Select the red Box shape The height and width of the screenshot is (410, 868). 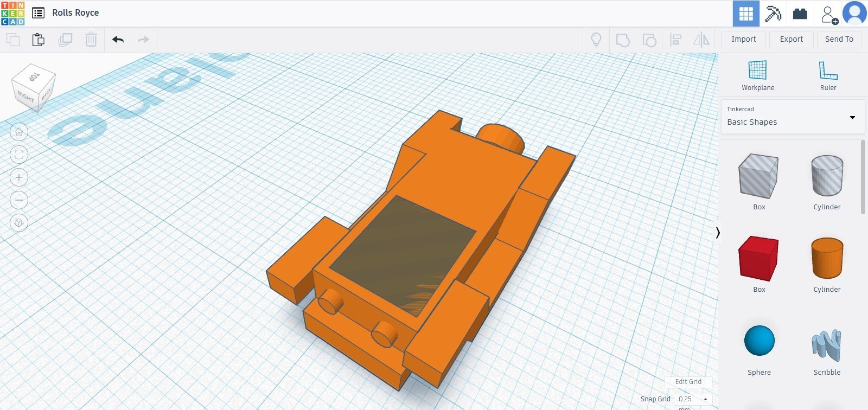coord(758,259)
